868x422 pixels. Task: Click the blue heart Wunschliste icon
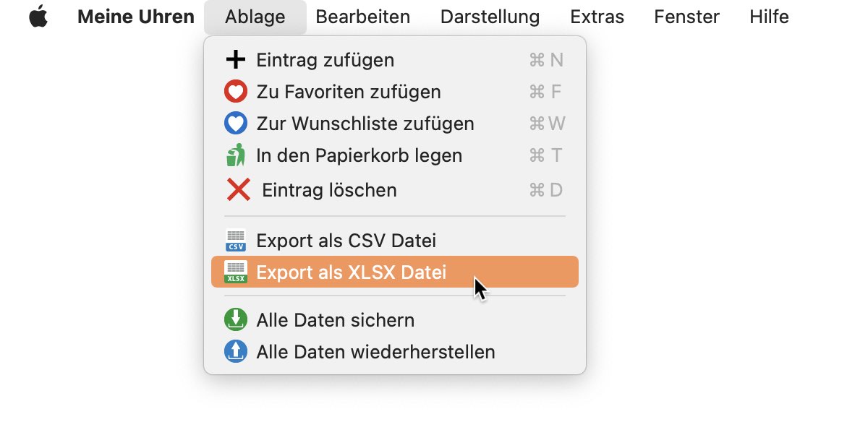(236, 124)
